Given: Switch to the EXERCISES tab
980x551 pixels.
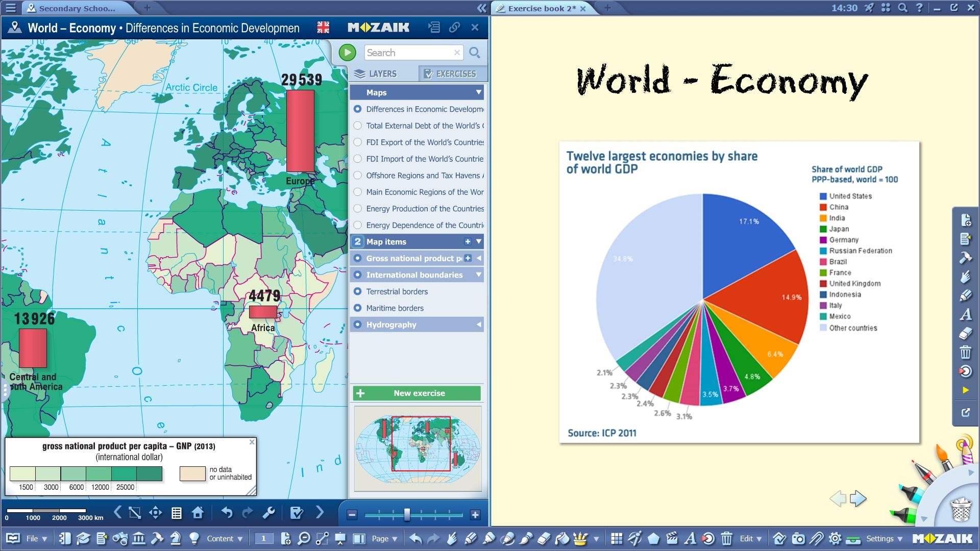Looking at the screenshot, I should pos(451,73).
